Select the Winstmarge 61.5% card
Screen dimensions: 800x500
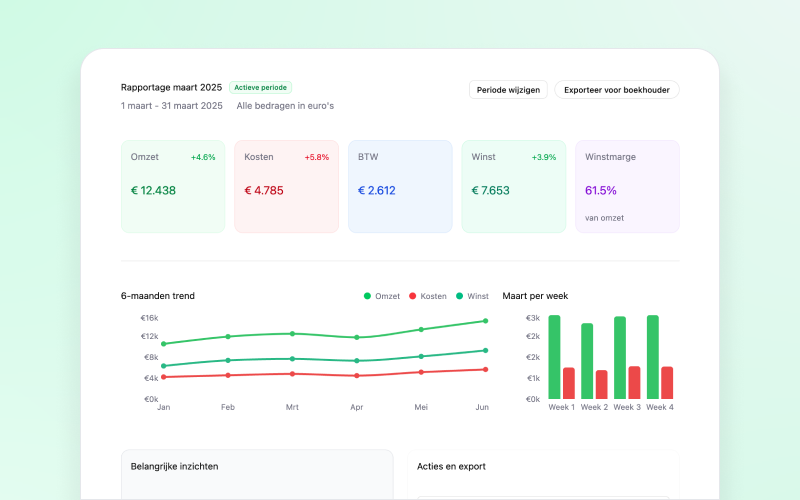[628, 187]
